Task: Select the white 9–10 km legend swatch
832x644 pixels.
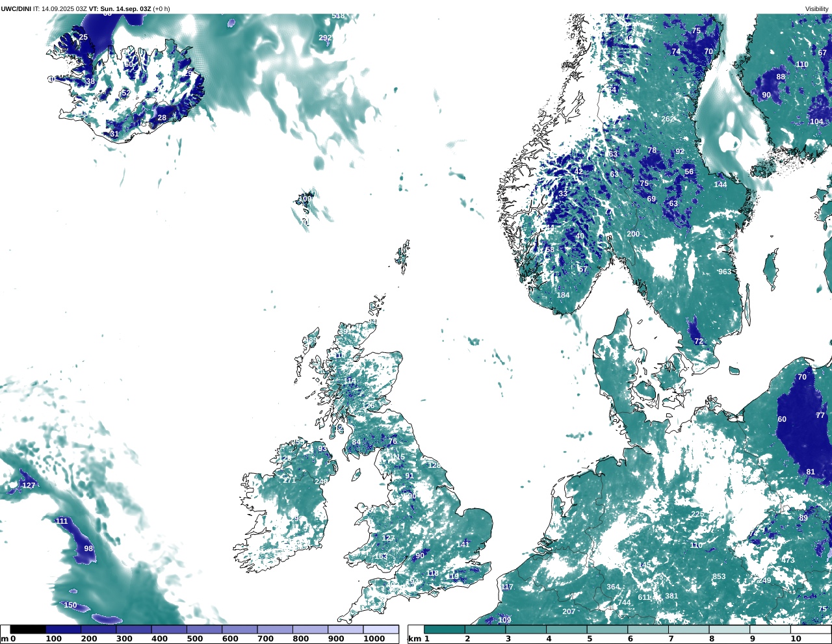Action: [770, 629]
